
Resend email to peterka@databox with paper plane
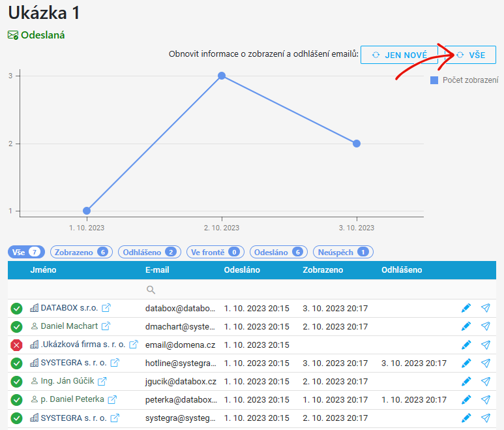(486, 400)
